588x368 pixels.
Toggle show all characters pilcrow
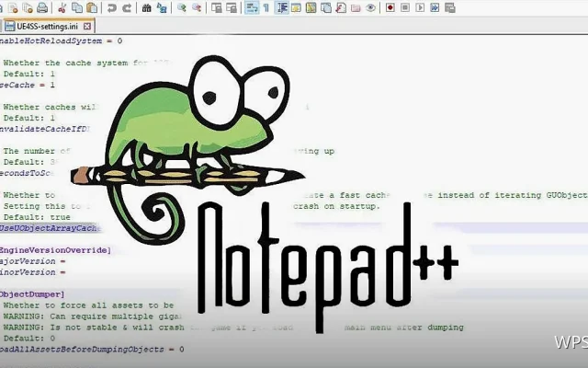266,7
